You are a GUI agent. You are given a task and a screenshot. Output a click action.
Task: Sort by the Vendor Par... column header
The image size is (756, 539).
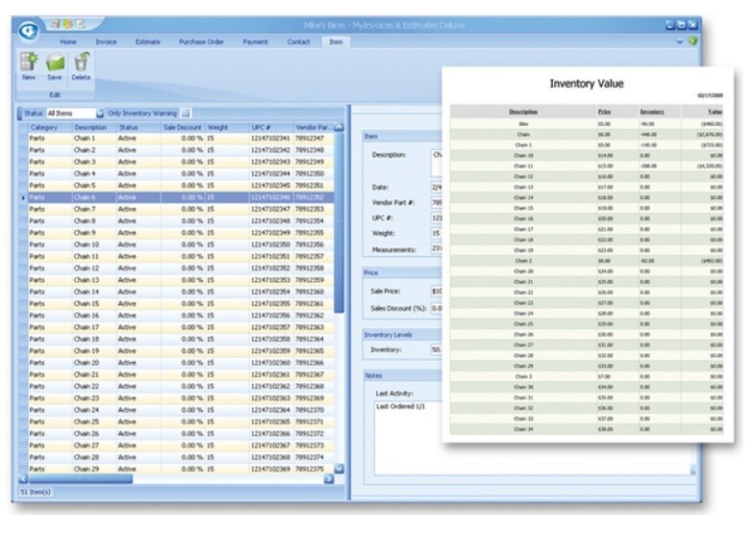314,127
